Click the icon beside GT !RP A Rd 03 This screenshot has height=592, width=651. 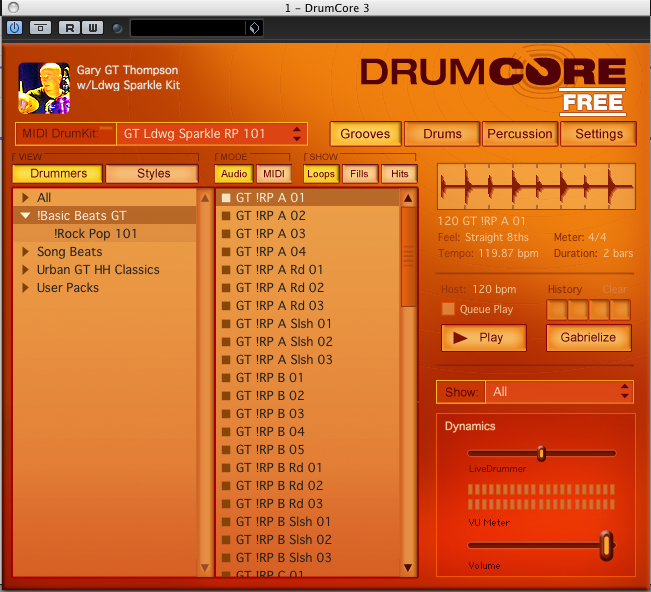(x=226, y=306)
